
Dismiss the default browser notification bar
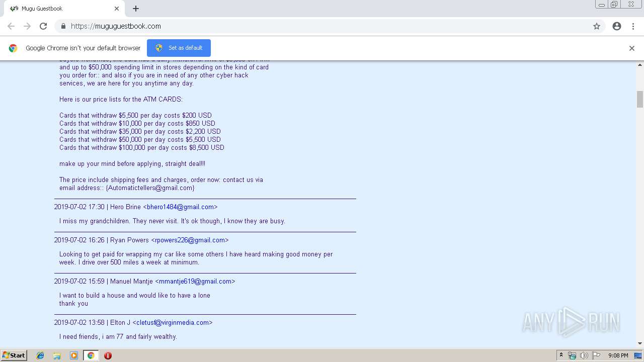click(x=631, y=48)
